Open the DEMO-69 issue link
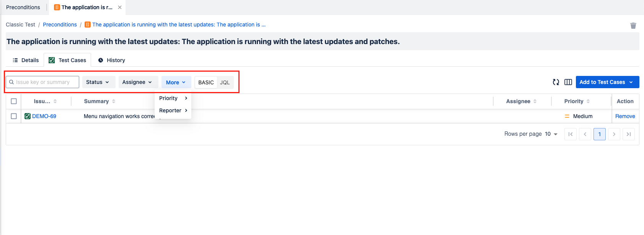Viewport: 644px width, 235px height. pos(44,116)
